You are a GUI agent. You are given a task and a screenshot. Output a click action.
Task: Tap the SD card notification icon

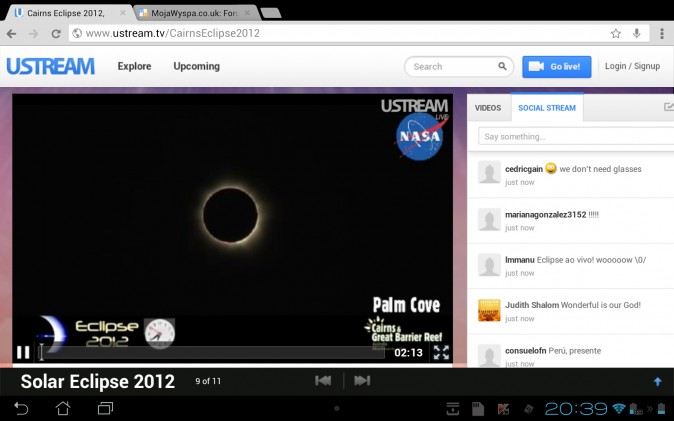[x=478, y=409]
